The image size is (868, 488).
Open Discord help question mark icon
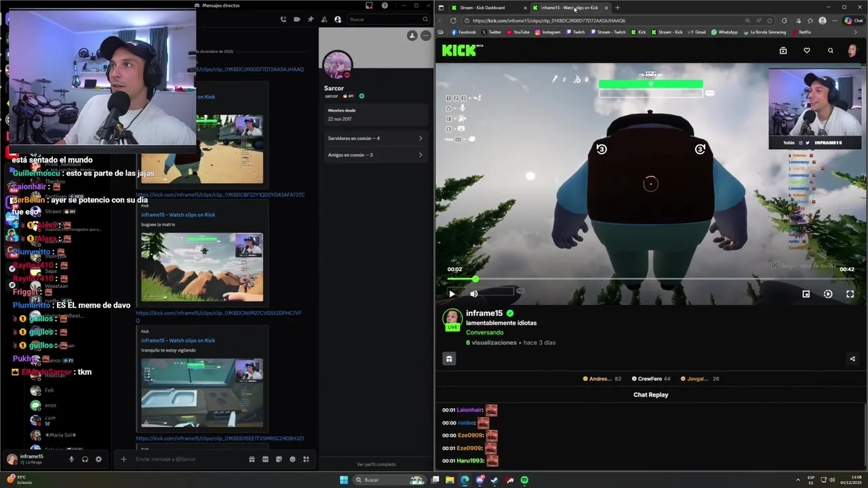click(384, 5)
